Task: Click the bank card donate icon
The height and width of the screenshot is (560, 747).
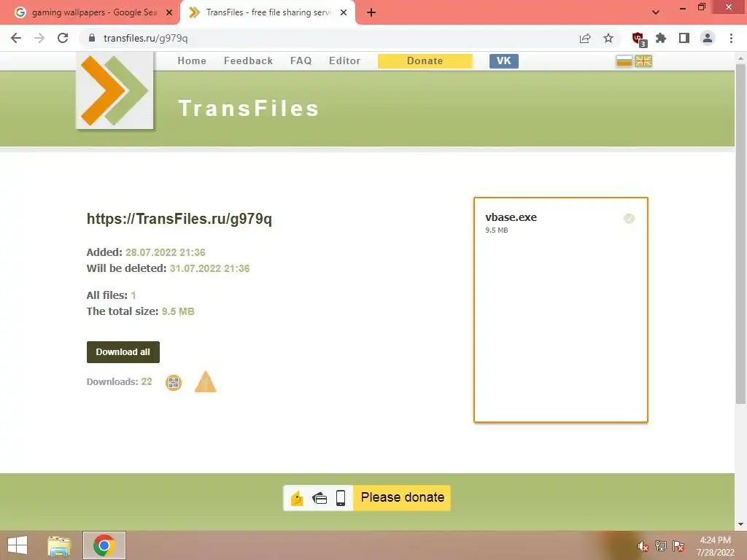Action: point(320,498)
